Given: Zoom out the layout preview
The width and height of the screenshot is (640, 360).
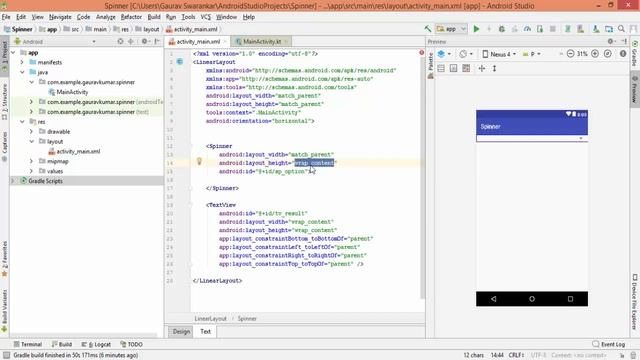Looking at the screenshot, I should (x=570, y=54).
